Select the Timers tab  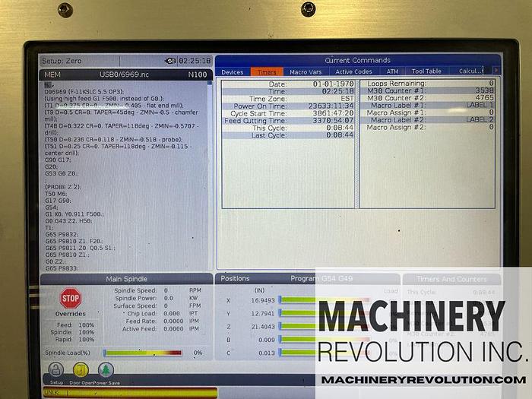tap(266, 72)
